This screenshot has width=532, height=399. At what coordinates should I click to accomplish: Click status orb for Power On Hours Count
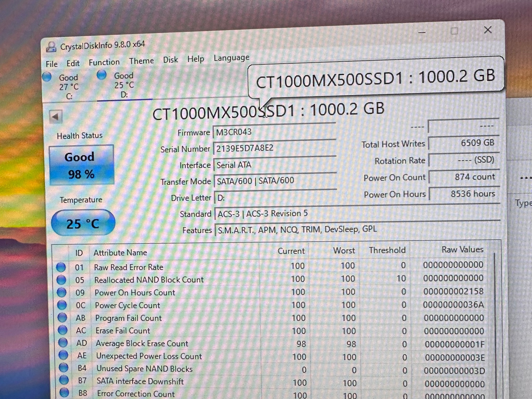[62, 293]
